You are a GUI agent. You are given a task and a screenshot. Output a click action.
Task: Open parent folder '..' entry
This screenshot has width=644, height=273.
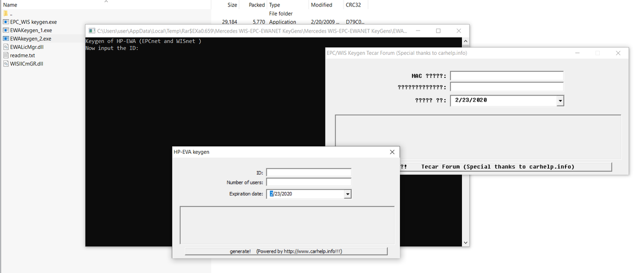click(x=7, y=14)
